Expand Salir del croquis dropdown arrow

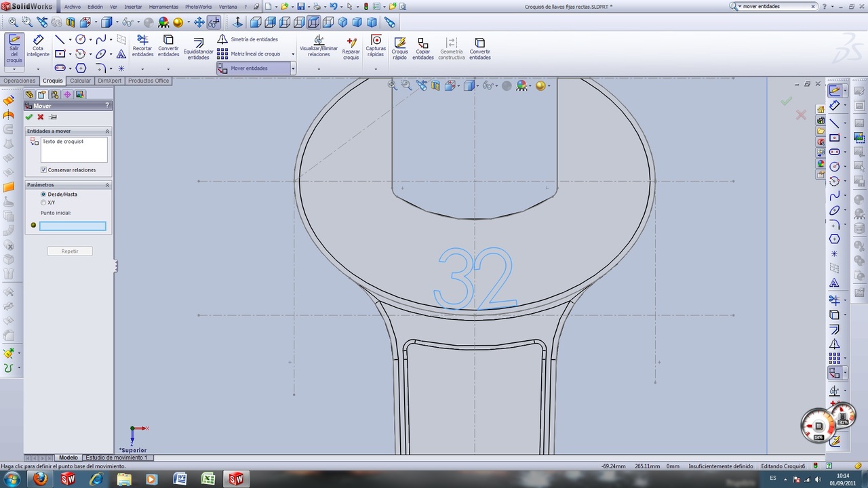coord(14,69)
